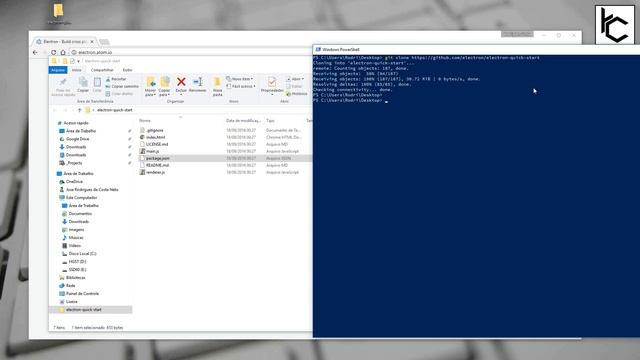Open the Mover para folder icon

pyautogui.click(x=151, y=82)
